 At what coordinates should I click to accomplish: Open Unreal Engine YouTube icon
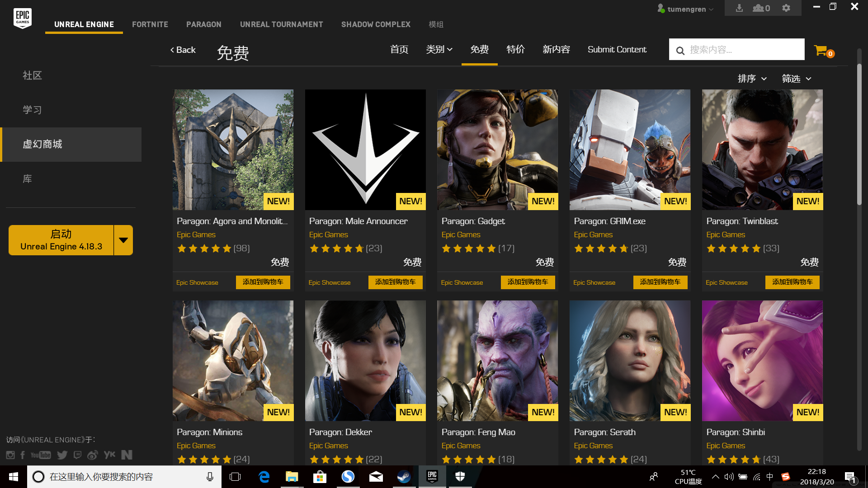pyautogui.click(x=41, y=455)
